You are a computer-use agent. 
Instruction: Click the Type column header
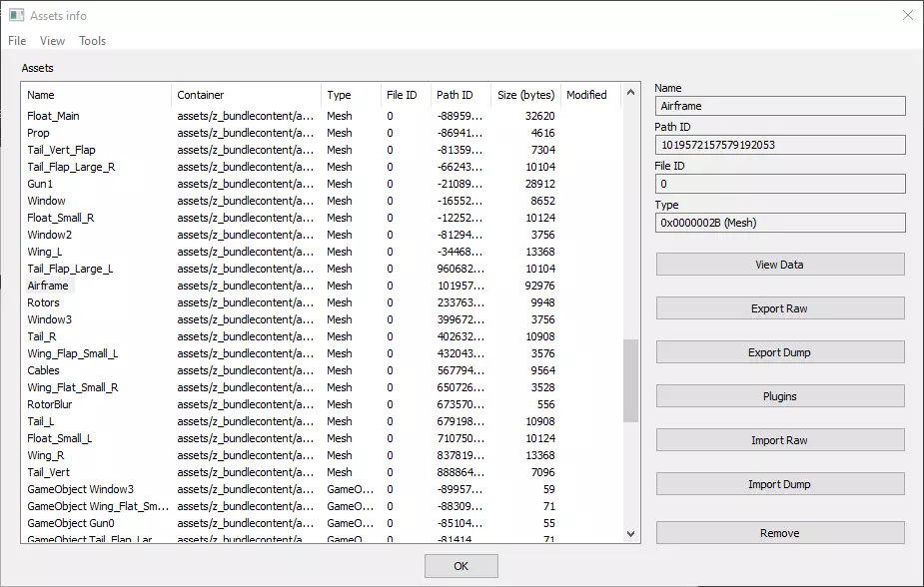tap(350, 95)
